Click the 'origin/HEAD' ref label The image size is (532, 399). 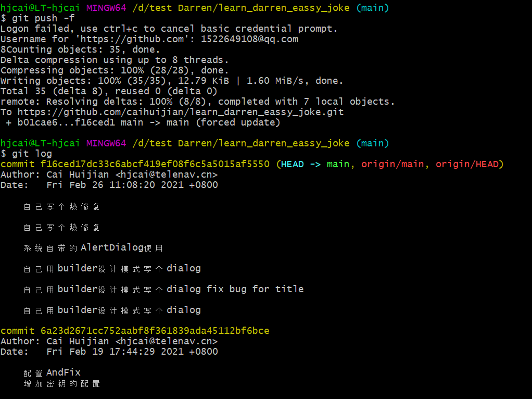point(467,165)
